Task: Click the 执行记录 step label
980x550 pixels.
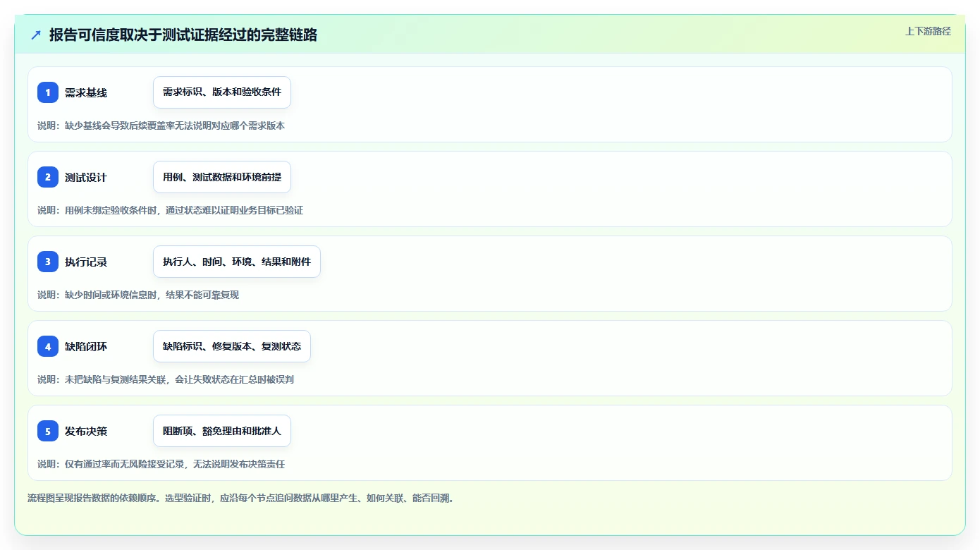Action: [86, 262]
